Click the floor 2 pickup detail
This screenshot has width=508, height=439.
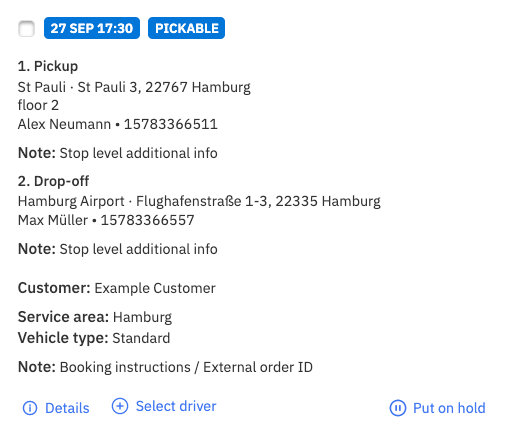38,106
